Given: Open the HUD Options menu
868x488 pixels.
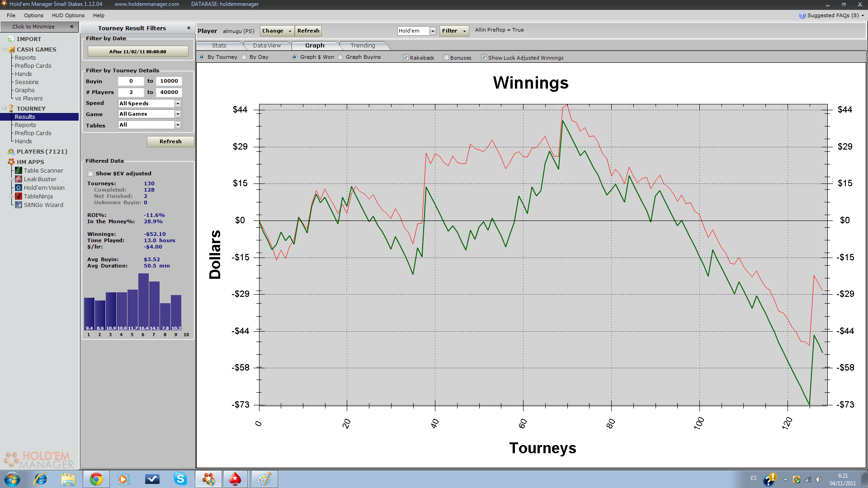Looking at the screenshot, I should (68, 15).
